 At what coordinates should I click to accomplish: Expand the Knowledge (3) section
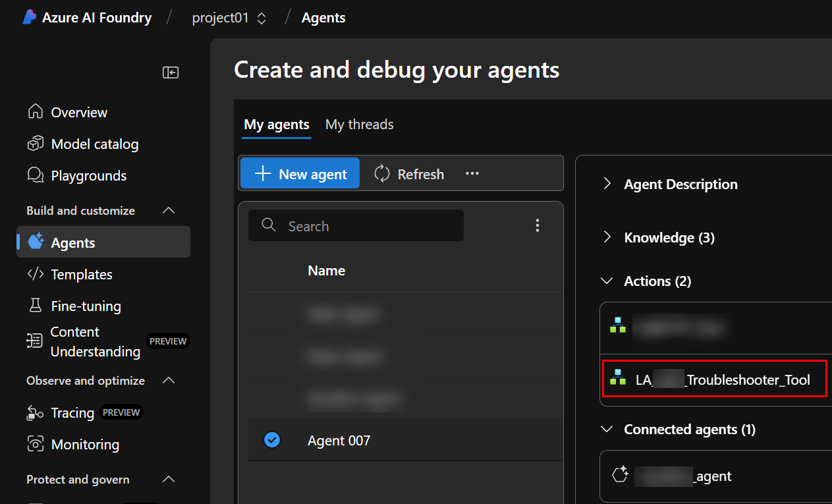coord(607,238)
